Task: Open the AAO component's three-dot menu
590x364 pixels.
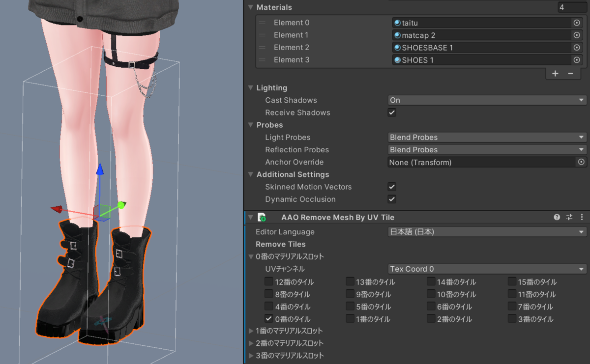Action: tap(582, 217)
